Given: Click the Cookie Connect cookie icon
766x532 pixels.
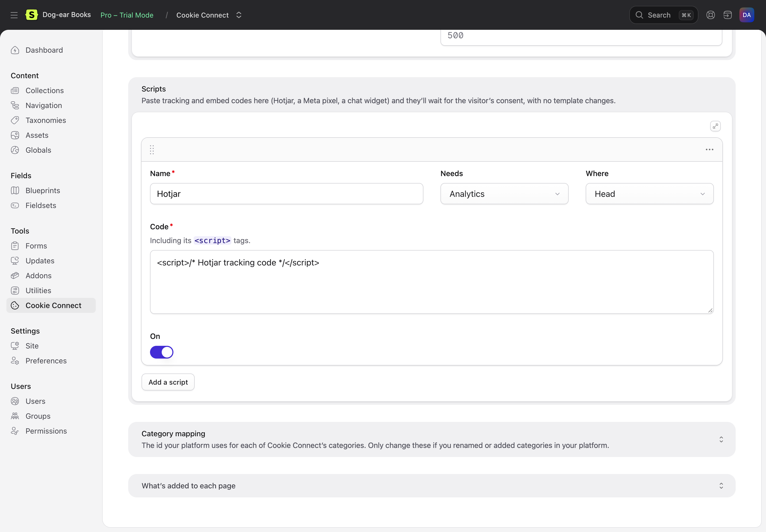Looking at the screenshot, I should pyautogui.click(x=15, y=306).
